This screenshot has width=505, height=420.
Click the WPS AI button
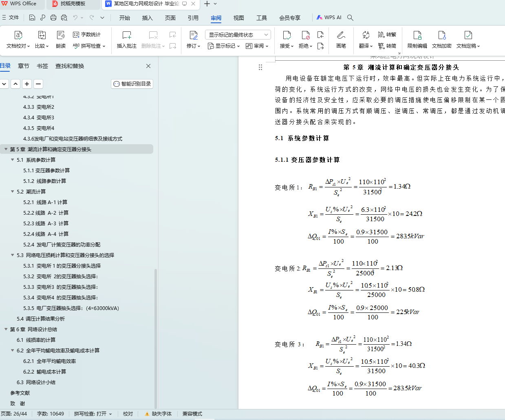329,18
